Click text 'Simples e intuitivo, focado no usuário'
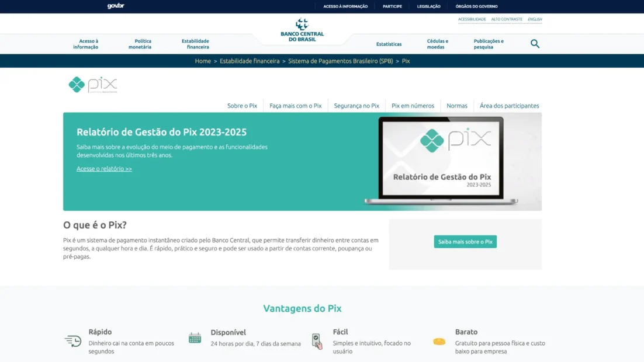The width and height of the screenshot is (644, 362). [372, 347]
